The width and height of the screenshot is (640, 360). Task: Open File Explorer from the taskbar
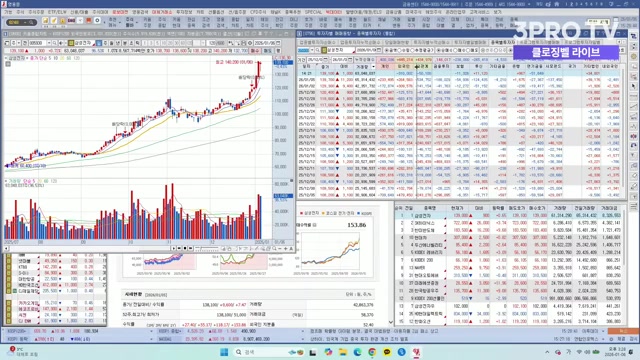click(x=343, y=352)
